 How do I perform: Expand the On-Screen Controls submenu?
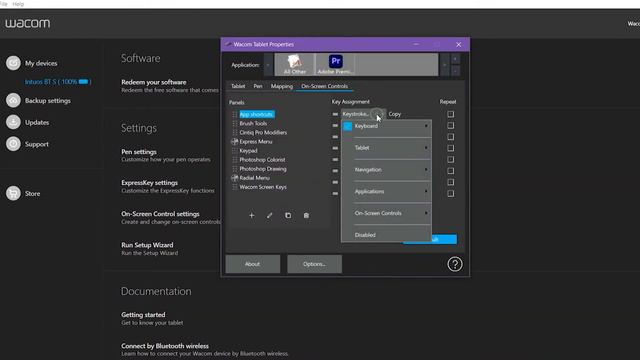(386, 213)
